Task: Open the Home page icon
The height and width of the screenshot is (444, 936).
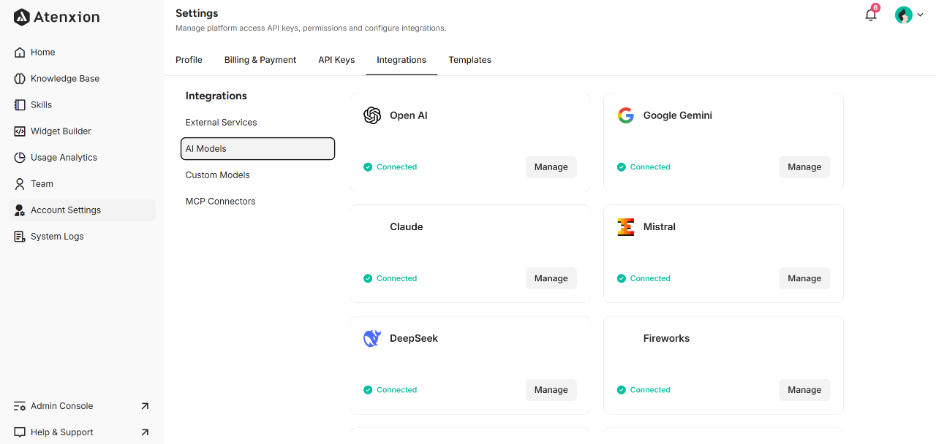Action: [20, 53]
